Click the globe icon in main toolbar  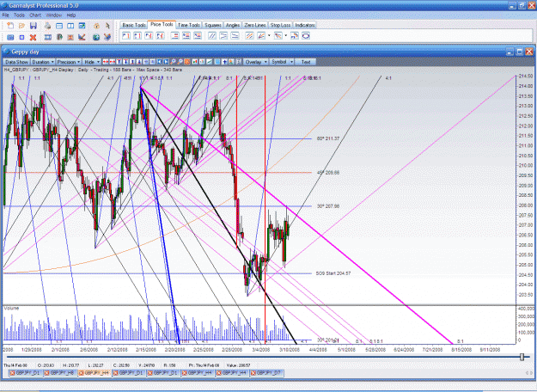pyautogui.click(x=96, y=37)
